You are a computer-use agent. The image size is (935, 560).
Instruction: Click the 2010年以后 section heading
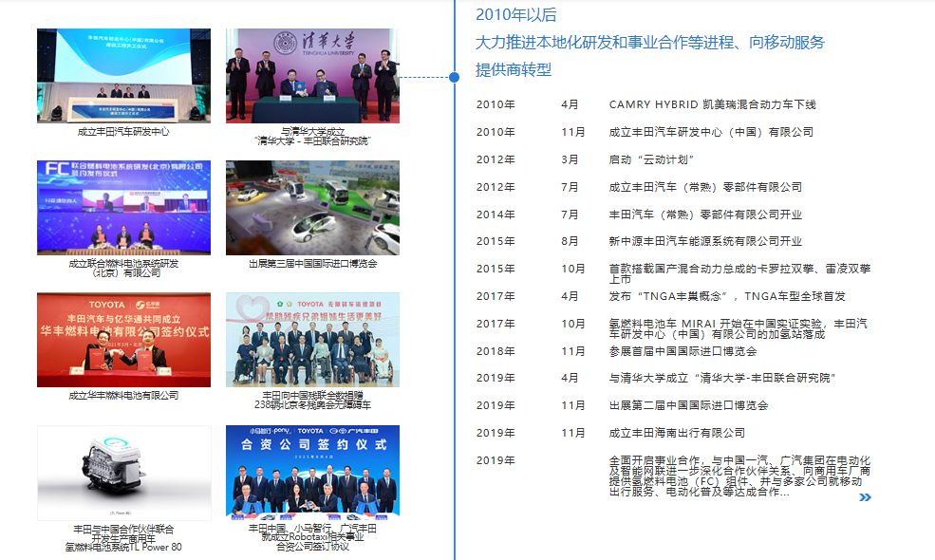[515, 14]
